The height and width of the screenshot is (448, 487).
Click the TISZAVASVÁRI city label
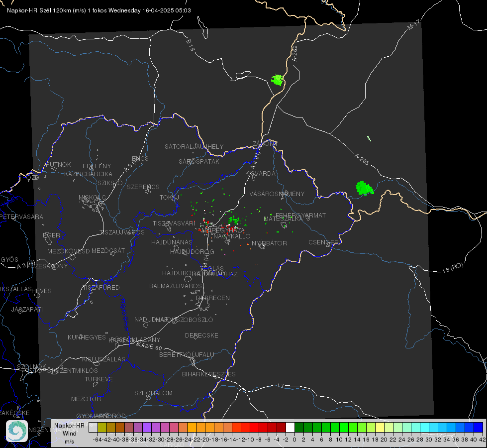[x=174, y=223]
